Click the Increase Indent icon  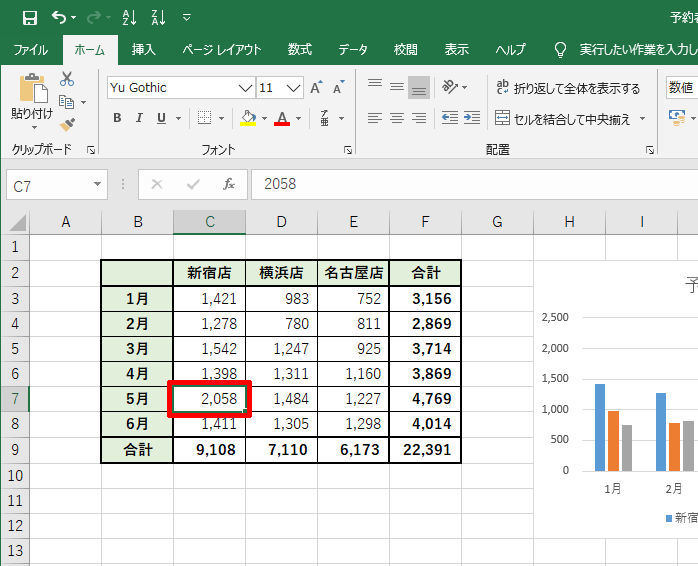click(472, 118)
